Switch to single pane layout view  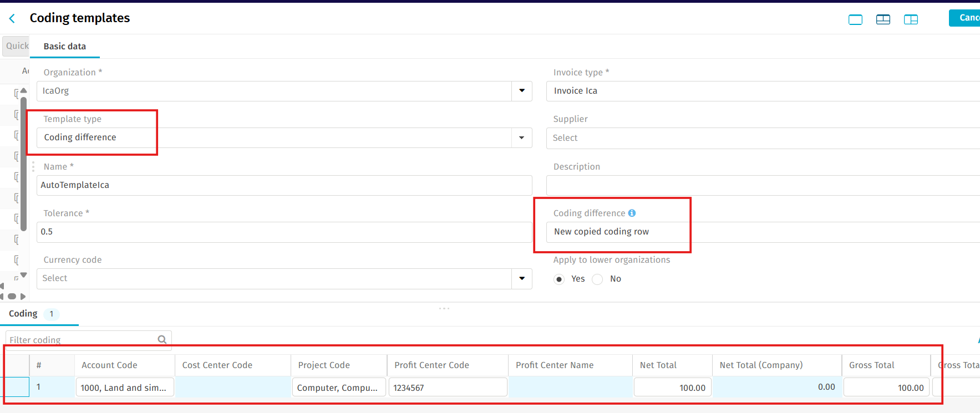click(x=855, y=20)
